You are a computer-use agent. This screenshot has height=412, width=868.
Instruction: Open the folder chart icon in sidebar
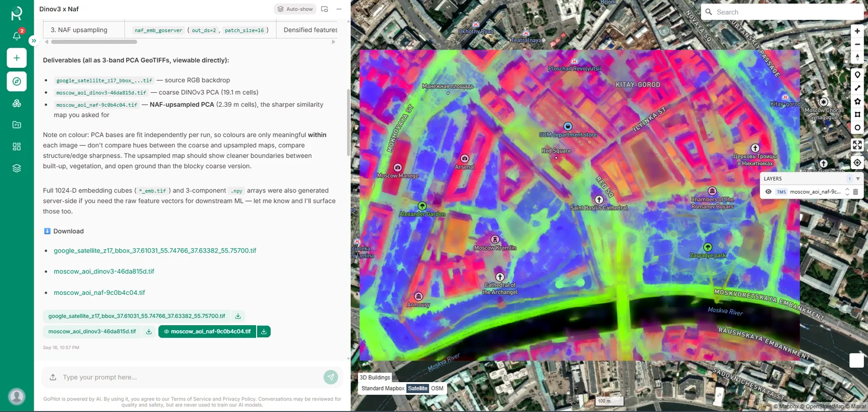[17, 125]
